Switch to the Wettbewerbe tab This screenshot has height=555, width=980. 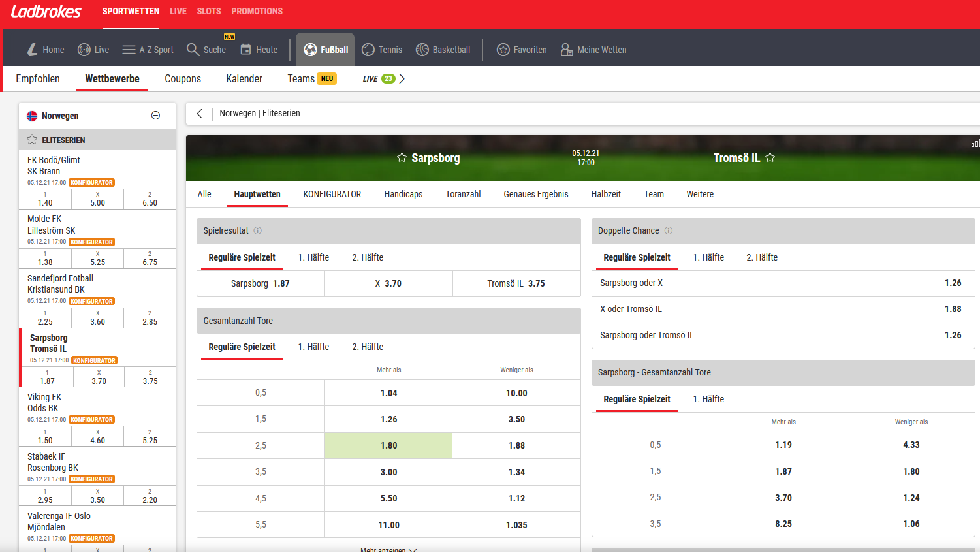(112, 78)
